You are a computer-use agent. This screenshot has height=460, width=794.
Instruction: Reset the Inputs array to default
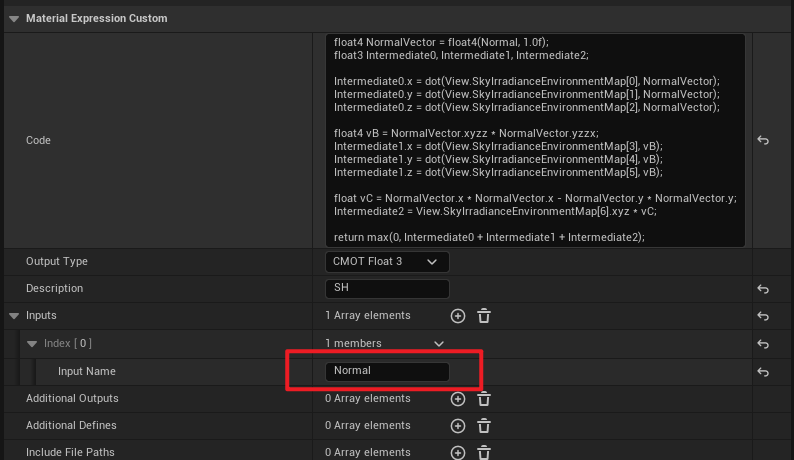tap(763, 316)
